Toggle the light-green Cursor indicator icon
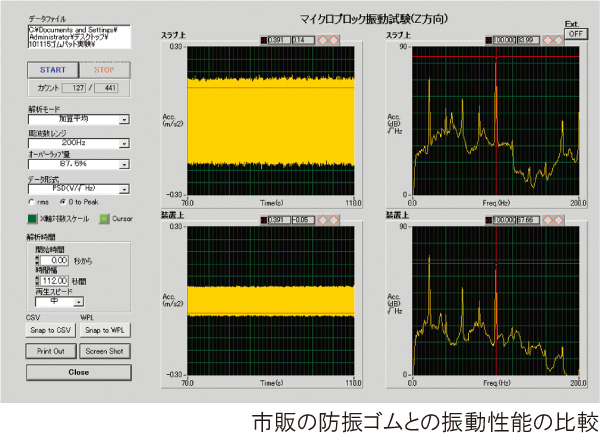600x434 pixels. click(104, 218)
